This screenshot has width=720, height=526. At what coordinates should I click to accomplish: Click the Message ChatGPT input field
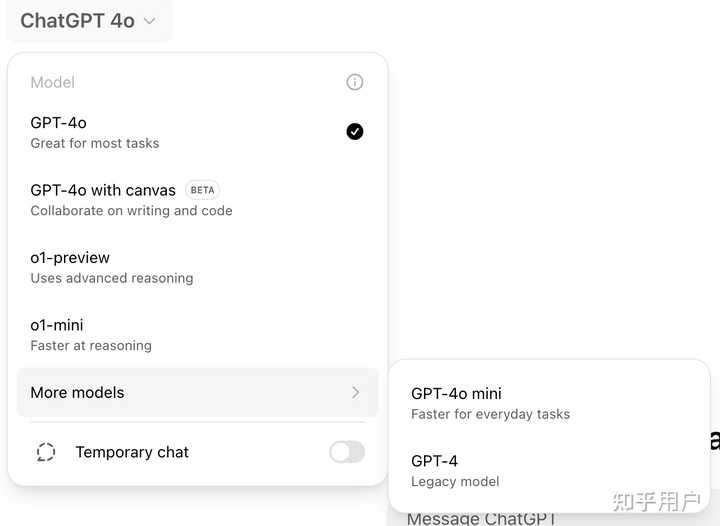point(481,518)
